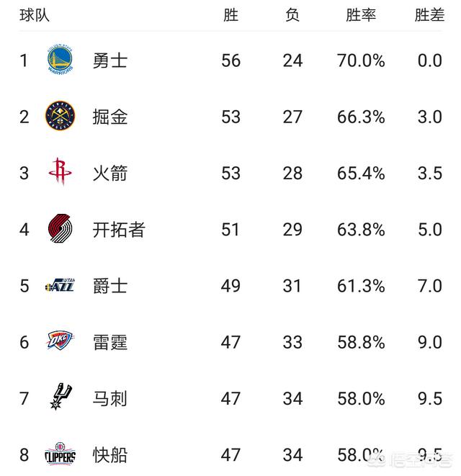Sort by the 胜差 column header

(429, 16)
